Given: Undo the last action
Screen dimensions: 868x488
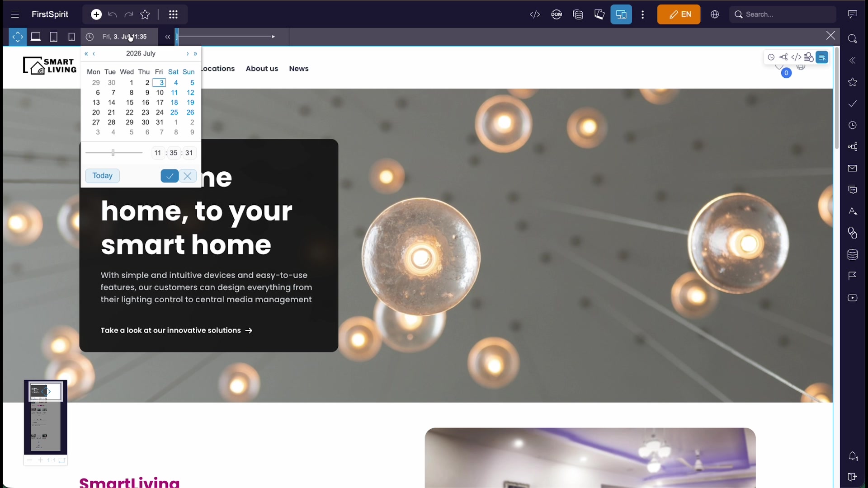Looking at the screenshot, I should (113, 14).
